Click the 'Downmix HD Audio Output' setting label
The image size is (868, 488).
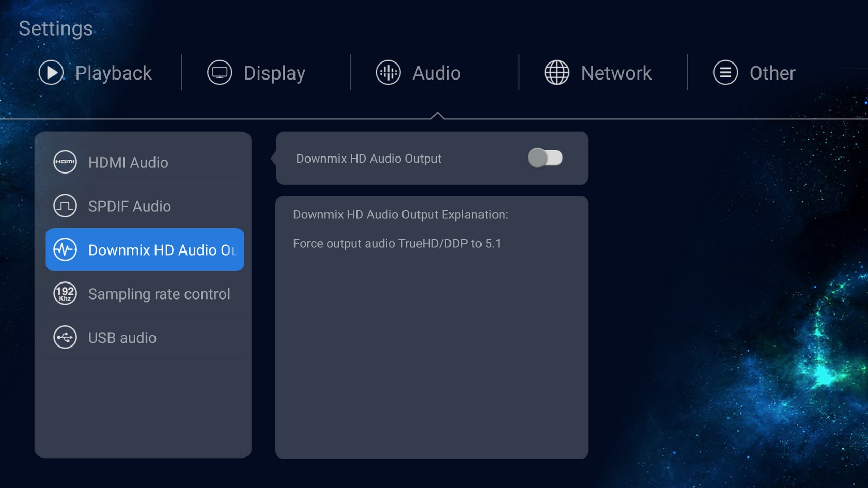(x=369, y=159)
